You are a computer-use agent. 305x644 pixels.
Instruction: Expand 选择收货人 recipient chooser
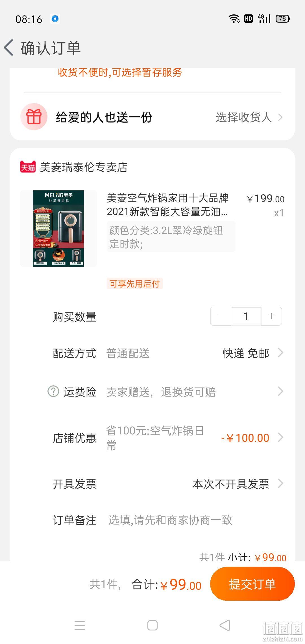point(249,117)
